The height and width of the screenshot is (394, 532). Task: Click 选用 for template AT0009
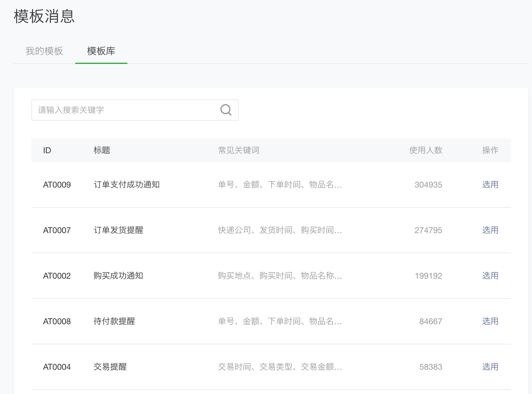tap(490, 185)
